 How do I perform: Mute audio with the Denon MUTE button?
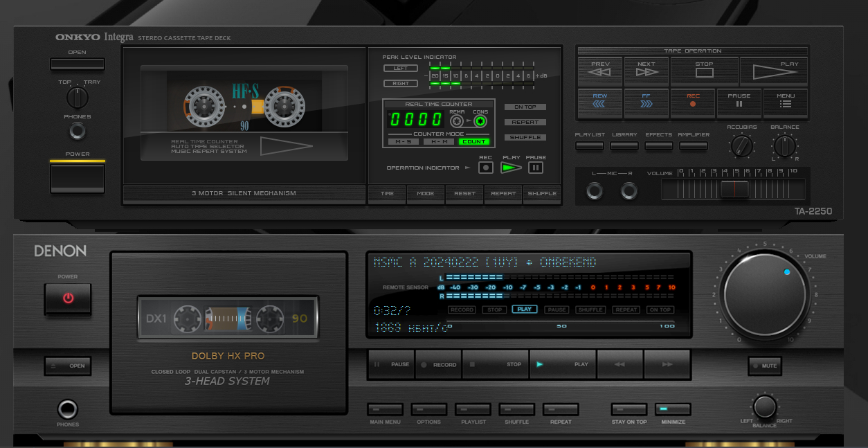tap(764, 366)
